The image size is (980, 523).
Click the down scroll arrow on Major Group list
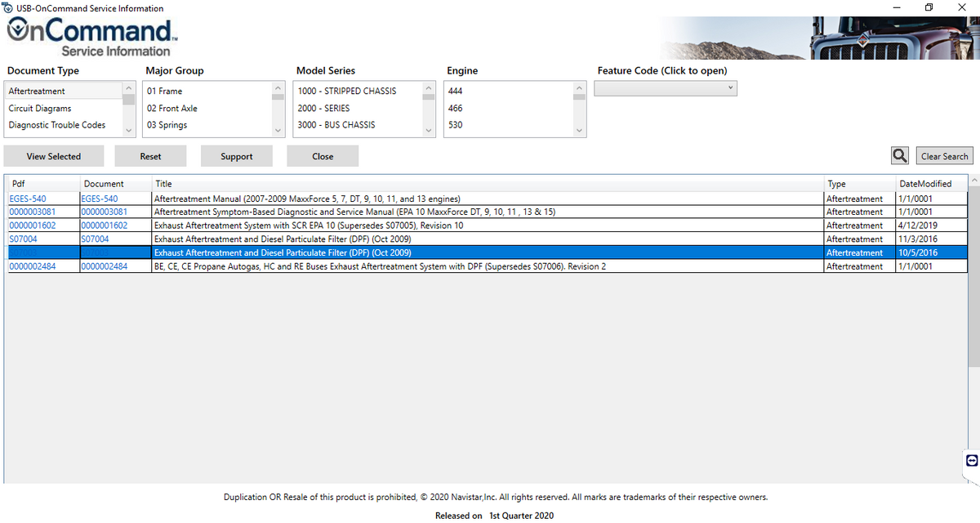278,129
